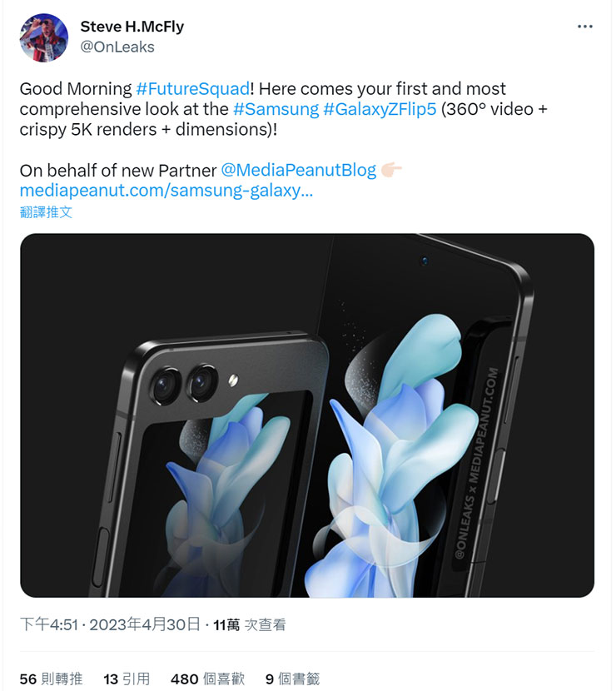
Task: Translate the tweet using 翻譯推文
Action: tap(44, 212)
